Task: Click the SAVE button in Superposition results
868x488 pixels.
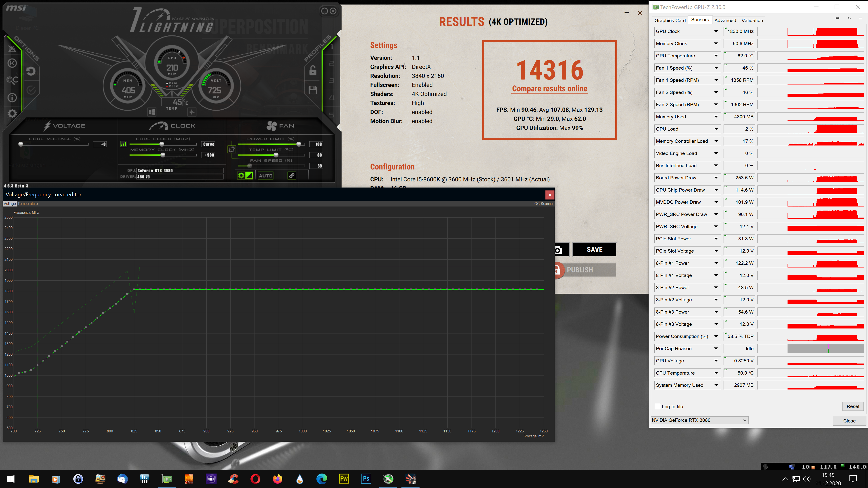Action: (x=594, y=249)
